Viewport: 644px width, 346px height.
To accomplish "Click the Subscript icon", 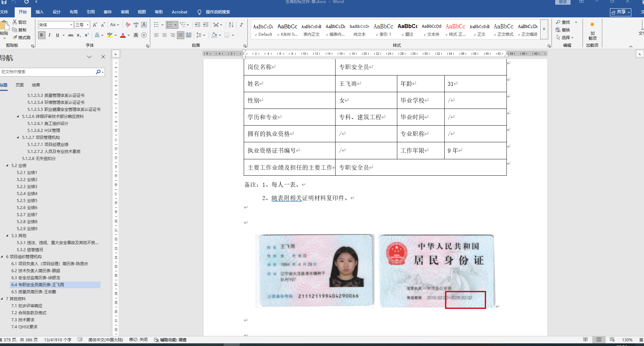I will (x=79, y=35).
